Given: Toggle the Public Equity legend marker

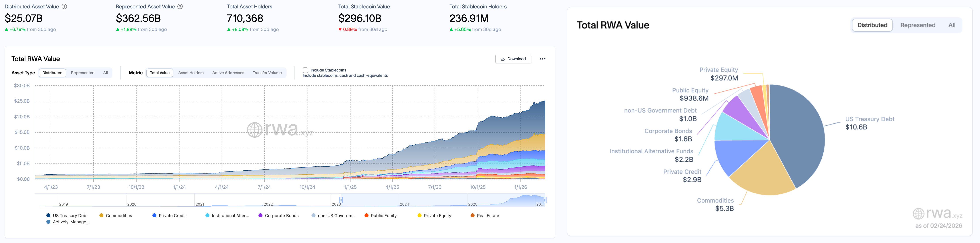Looking at the screenshot, I should tap(366, 216).
